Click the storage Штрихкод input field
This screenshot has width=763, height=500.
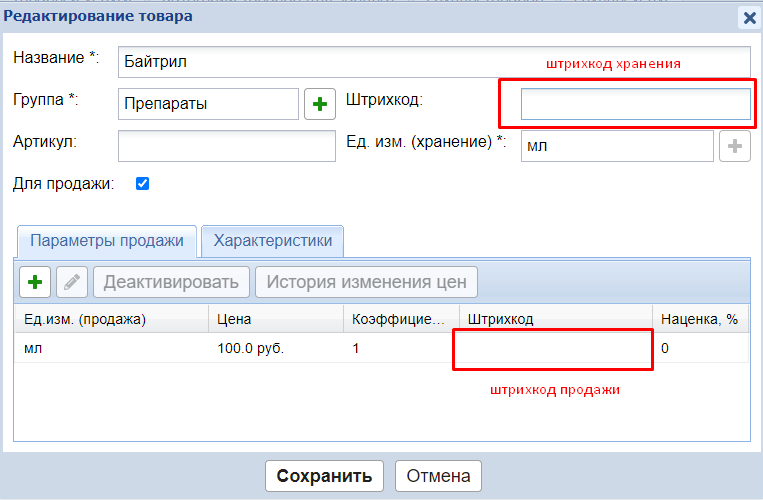[635, 104]
